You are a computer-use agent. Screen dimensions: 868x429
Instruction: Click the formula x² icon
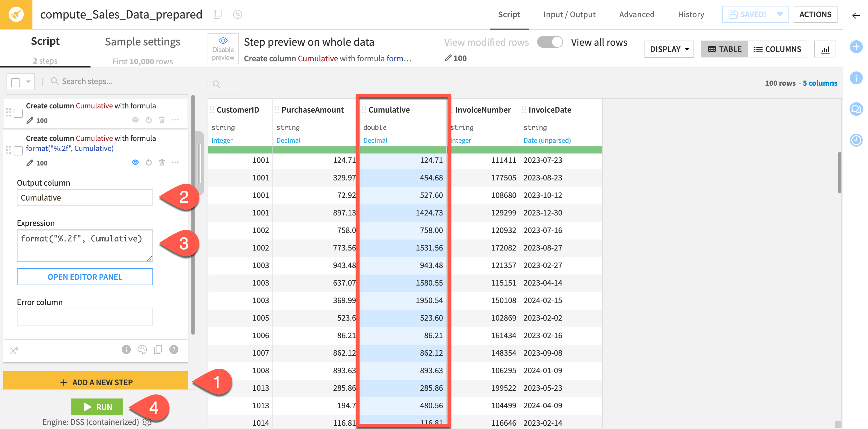coord(14,350)
